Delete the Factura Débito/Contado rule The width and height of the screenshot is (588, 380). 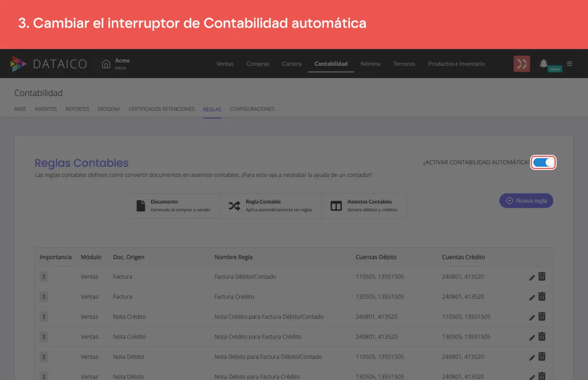point(542,277)
